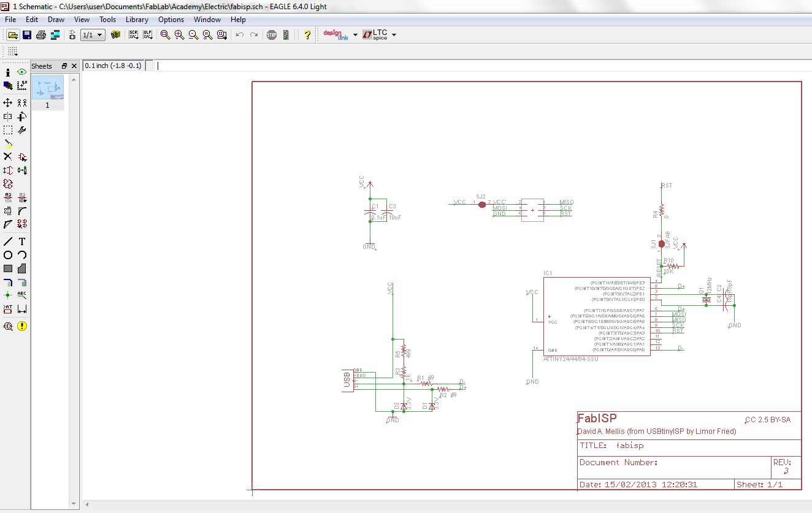Select the Mark tool
This screenshot has width=812, height=513.
pyautogui.click(x=22, y=85)
